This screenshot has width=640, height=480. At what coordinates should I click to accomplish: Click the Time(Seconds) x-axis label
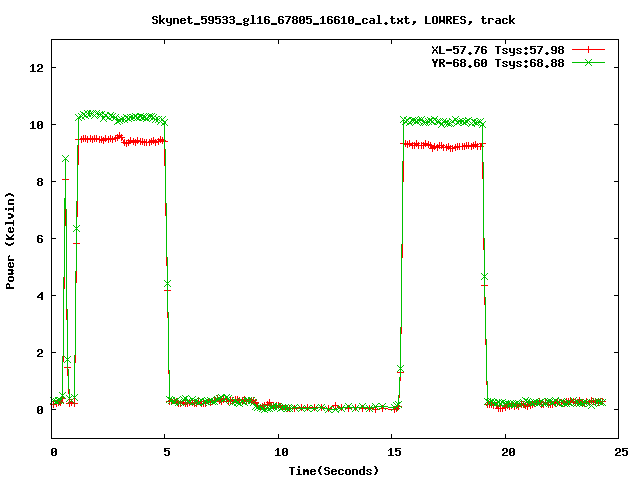point(333,471)
